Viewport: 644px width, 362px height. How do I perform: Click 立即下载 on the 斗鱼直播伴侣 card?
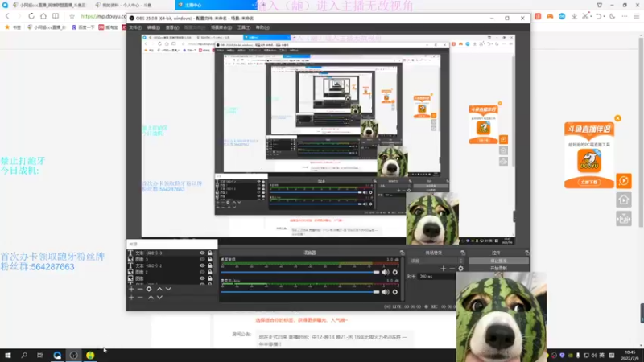[589, 183]
